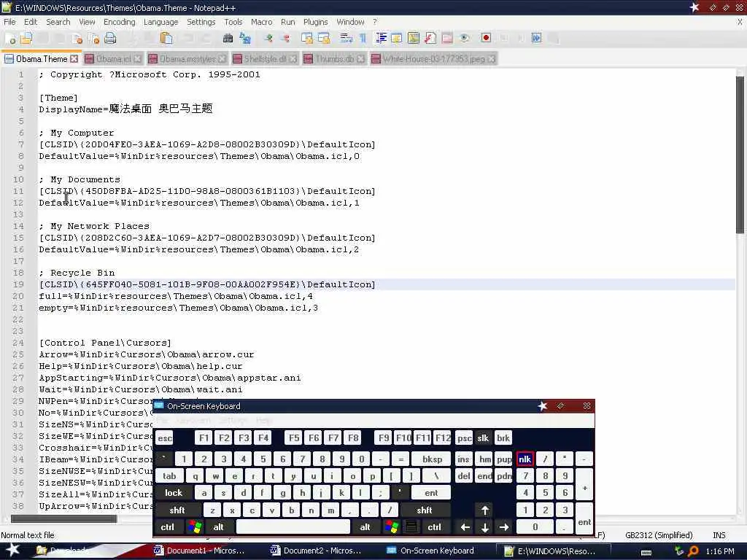The height and width of the screenshot is (560, 747).
Task: Toggle the lock Caps Lock key
Action: (x=174, y=493)
